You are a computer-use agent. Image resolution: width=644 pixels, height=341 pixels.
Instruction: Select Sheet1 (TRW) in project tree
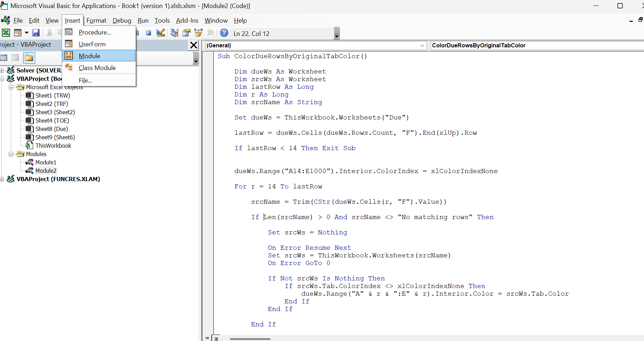click(52, 95)
